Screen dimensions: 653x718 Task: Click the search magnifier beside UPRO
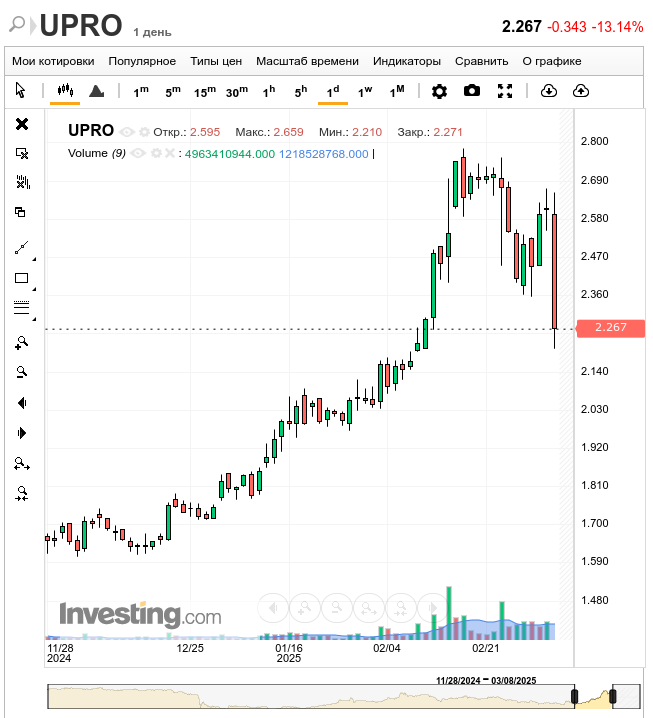pos(17,24)
